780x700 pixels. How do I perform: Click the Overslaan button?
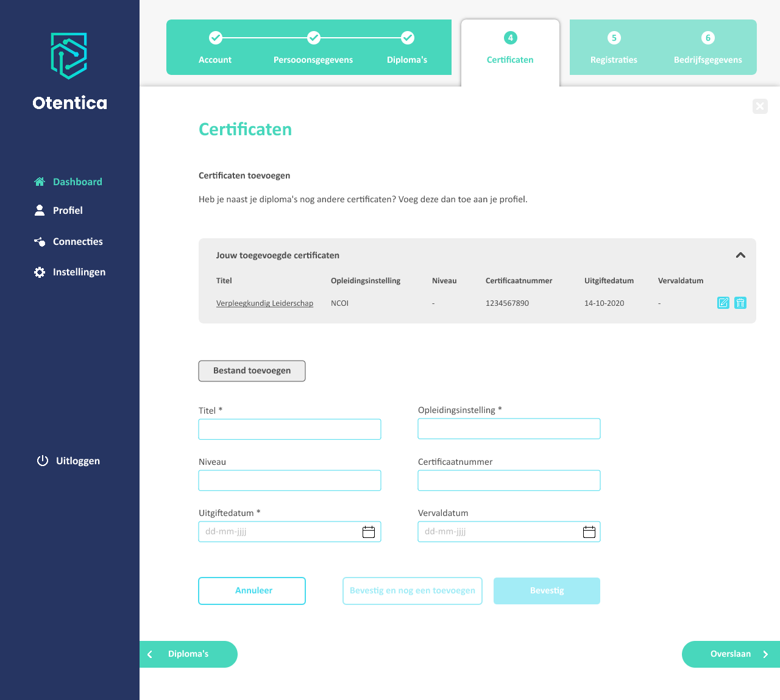coord(731,654)
